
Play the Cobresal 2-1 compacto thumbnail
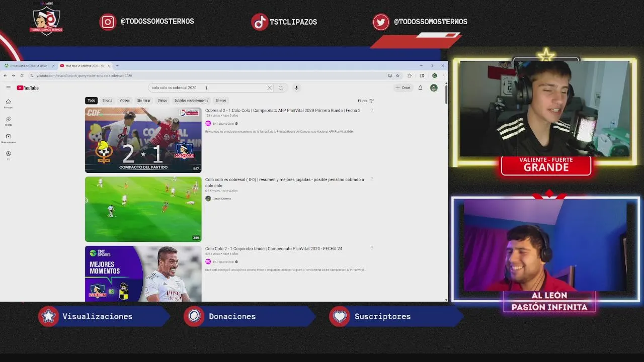point(143,140)
